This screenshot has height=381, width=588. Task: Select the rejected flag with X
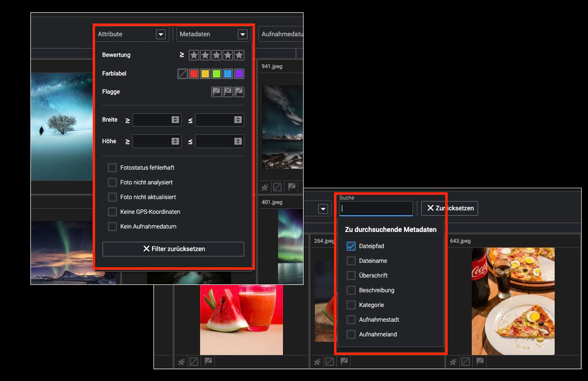[228, 92]
